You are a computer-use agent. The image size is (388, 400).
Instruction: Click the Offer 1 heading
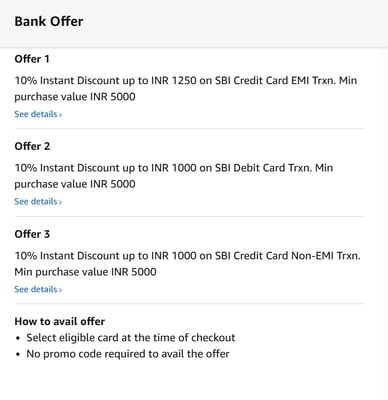coord(32,59)
